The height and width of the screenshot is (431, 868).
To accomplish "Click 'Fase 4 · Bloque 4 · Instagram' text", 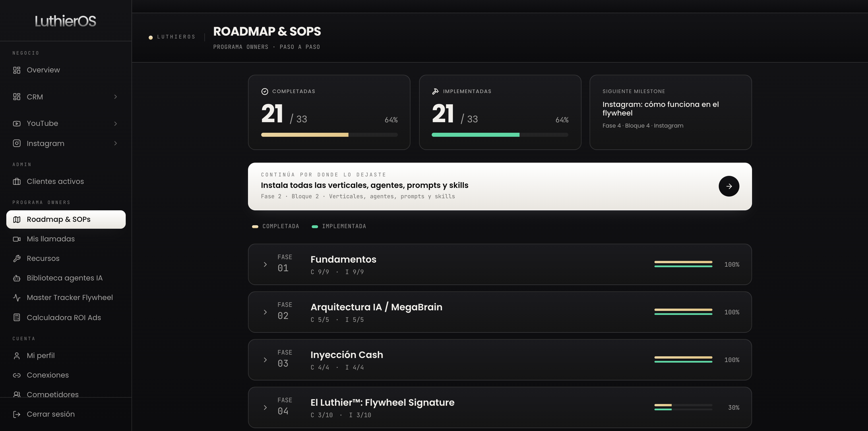I will pos(643,126).
